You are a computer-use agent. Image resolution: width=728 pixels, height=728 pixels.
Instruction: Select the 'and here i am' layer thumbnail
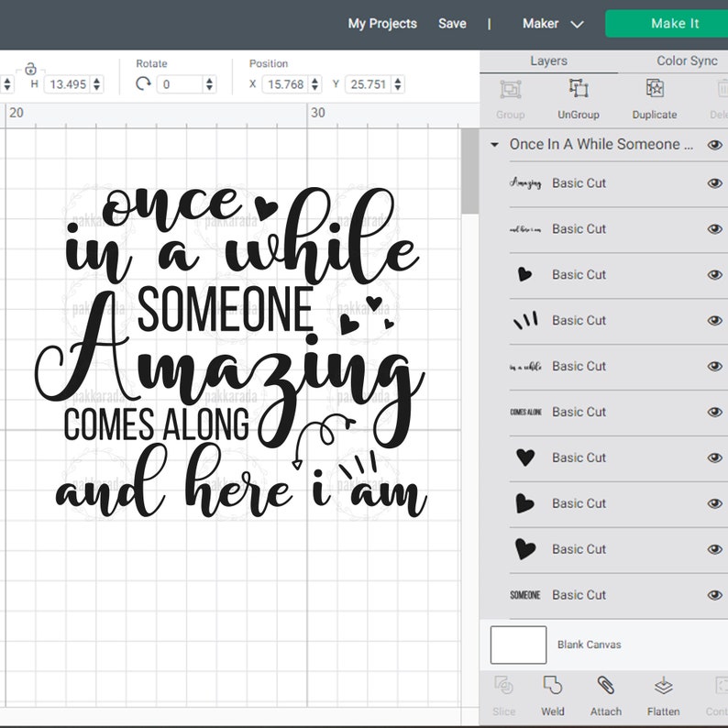[525, 229]
